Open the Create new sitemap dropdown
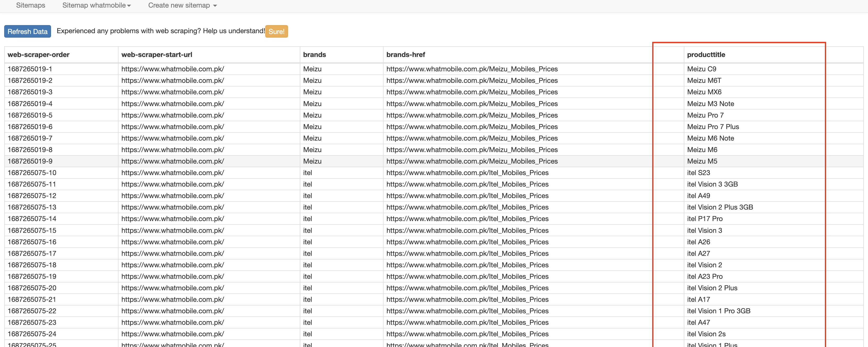Image resolution: width=868 pixels, height=347 pixels. pos(182,5)
